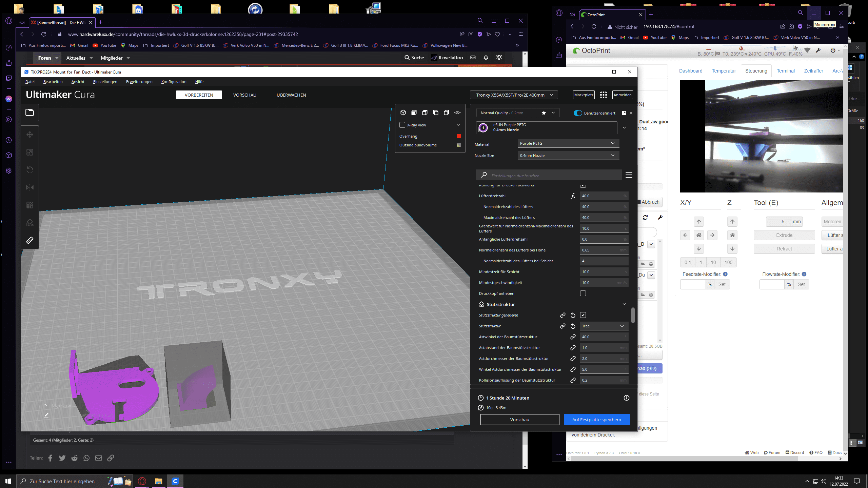The width and height of the screenshot is (868, 488).
Task: Open file folder icon in Cura
Action: [x=30, y=113]
